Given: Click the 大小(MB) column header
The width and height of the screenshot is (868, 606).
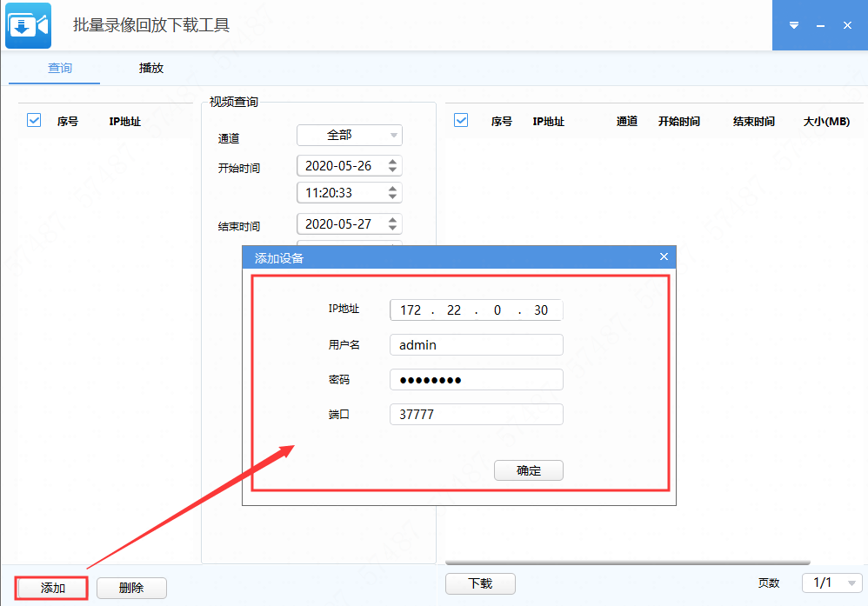Looking at the screenshot, I should tap(826, 121).
